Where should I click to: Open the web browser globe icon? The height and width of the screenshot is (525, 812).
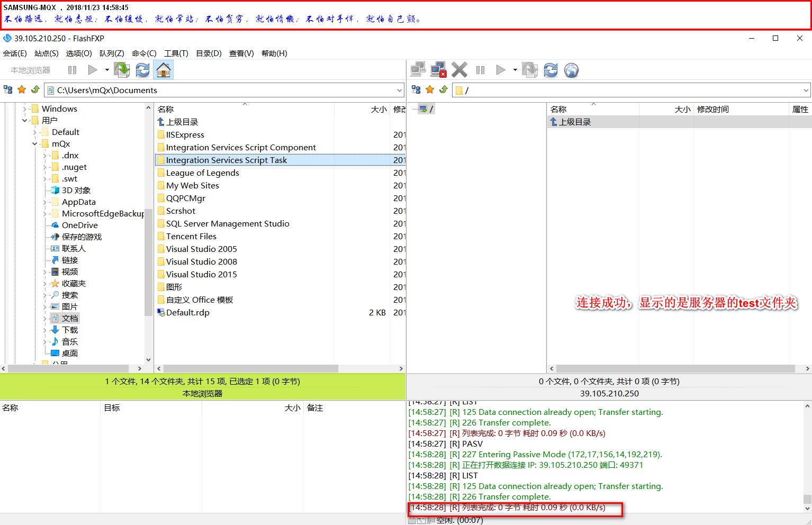(571, 69)
